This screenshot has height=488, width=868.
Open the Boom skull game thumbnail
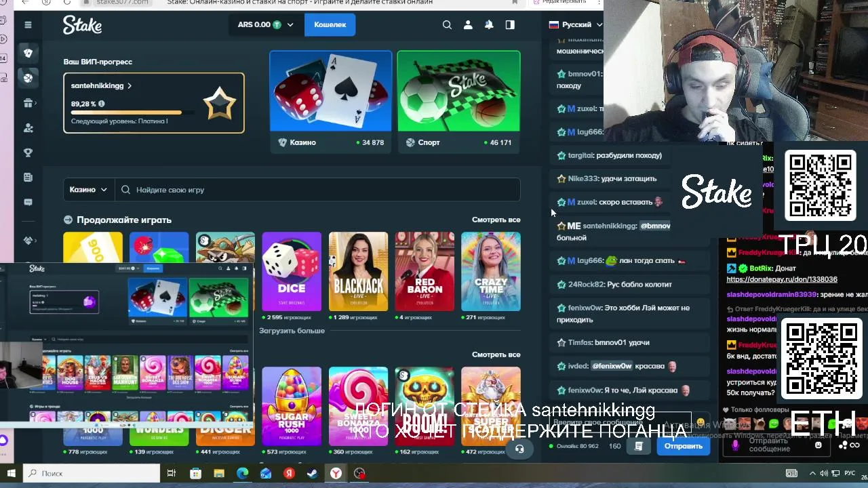[x=425, y=407]
